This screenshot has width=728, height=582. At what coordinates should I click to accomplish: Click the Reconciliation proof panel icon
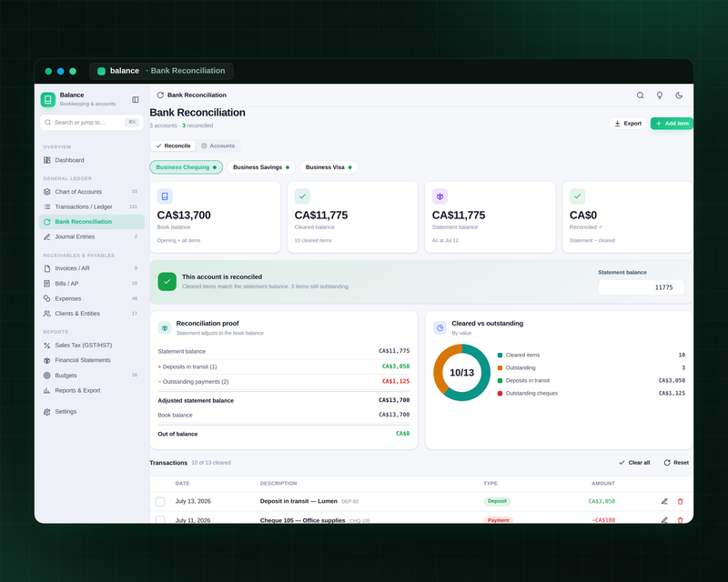pyautogui.click(x=165, y=328)
